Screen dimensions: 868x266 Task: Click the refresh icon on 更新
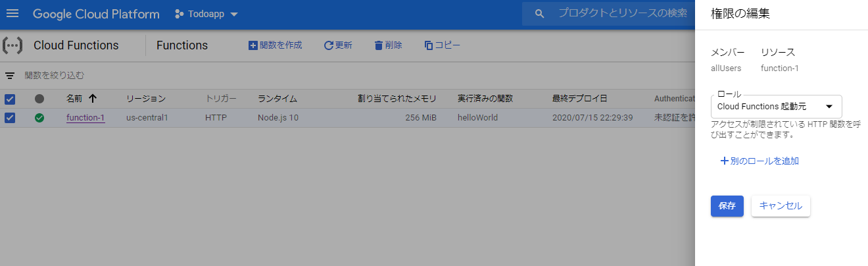click(x=329, y=45)
